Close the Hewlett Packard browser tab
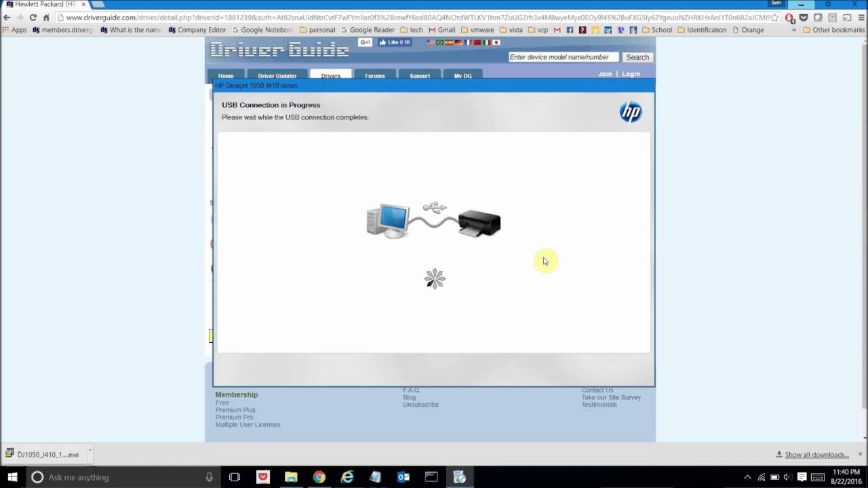The height and width of the screenshot is (488, 868). [x=83, y=4]
